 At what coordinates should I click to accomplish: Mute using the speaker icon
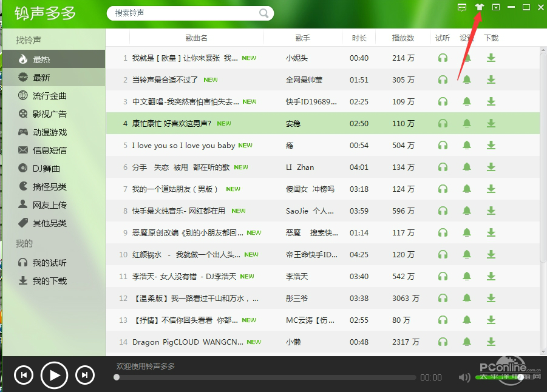(464, 377)
